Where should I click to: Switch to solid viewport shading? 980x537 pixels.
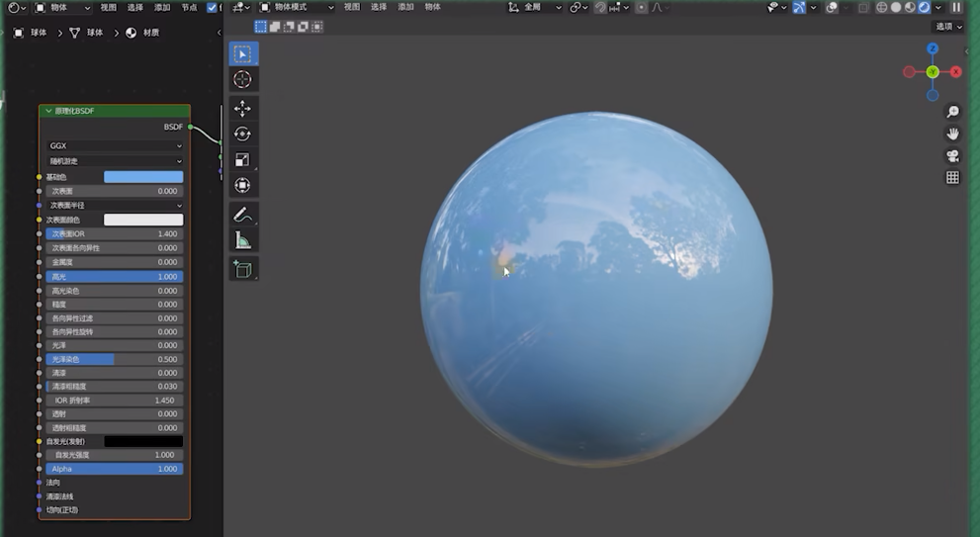[896, 8]
